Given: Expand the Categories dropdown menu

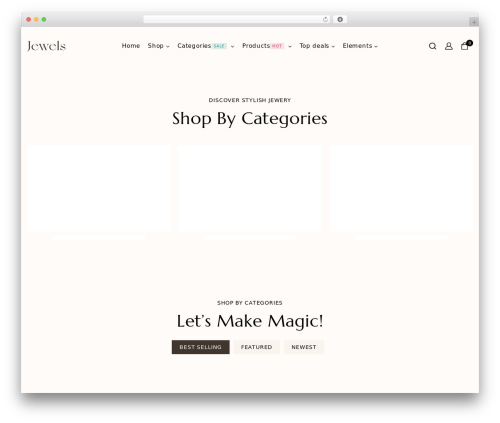Looking at the screenshot, I should point(206,46).
